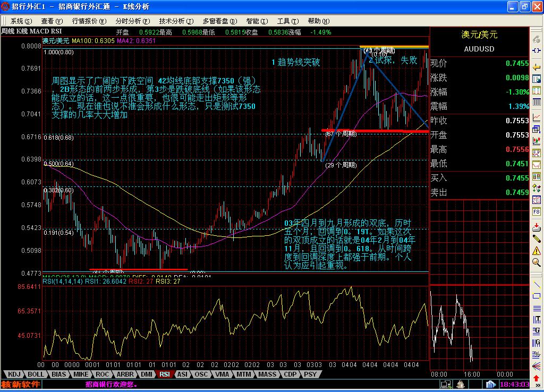Switch to the ROC indicator tab
This screenshot has width=544, height=392.
(x=103, y=374)
